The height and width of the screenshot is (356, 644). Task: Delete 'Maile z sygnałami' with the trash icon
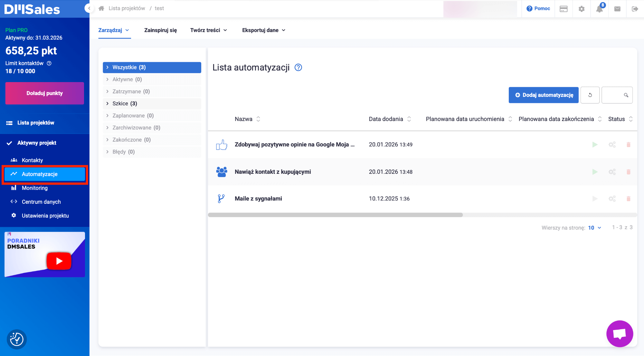pos(629,199)
